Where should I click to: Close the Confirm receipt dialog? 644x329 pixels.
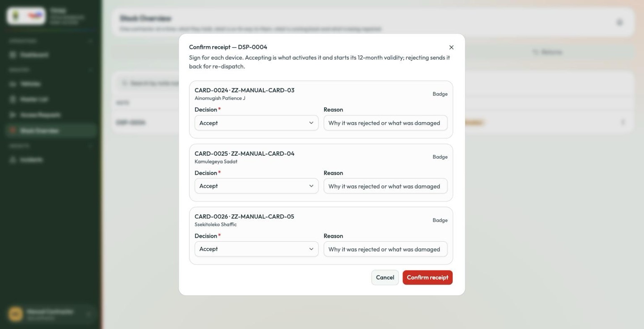tap(451, 47)
